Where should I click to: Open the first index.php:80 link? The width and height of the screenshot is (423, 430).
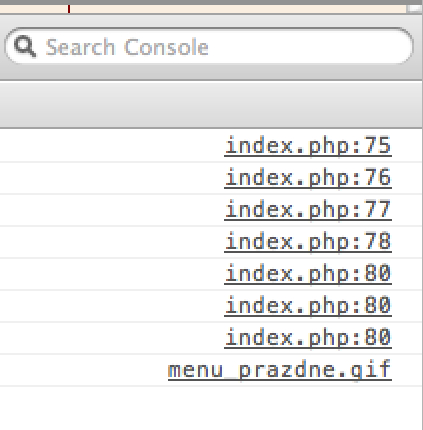[308, 274]
